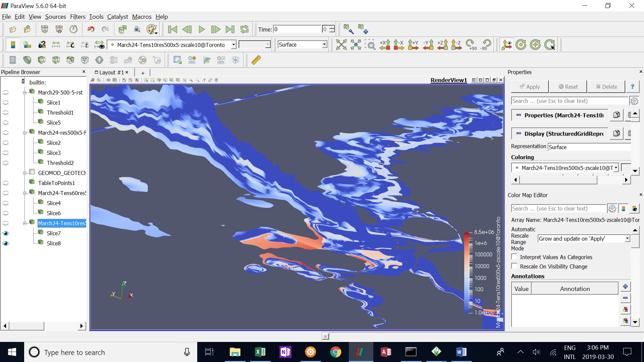Add a new annotation entry

tap(625, 287)
